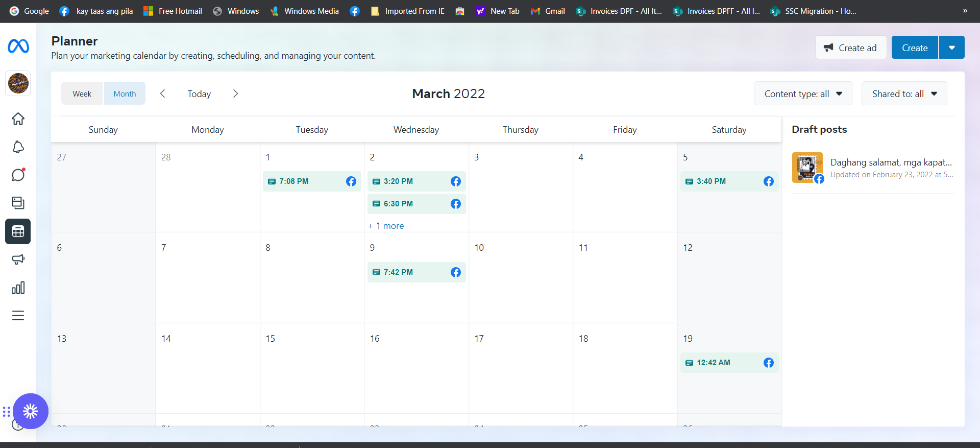Switch to Month view

pyautogui.click(x=125, y=93)
